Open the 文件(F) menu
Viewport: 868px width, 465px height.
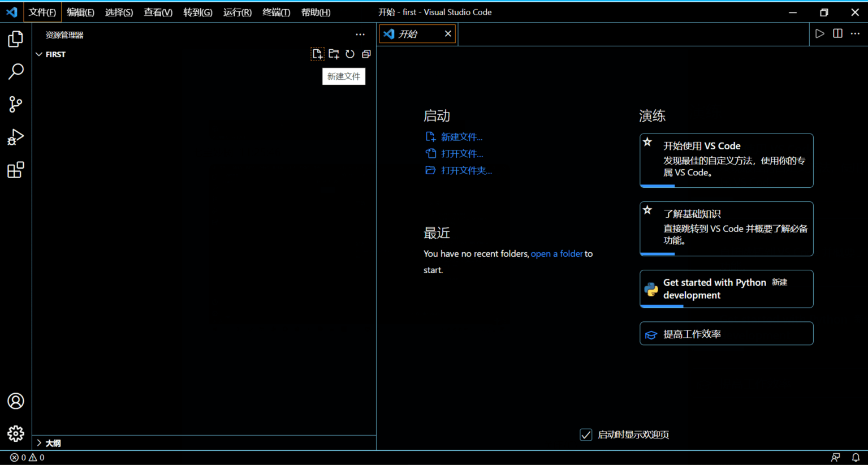(x=42, y=12)
